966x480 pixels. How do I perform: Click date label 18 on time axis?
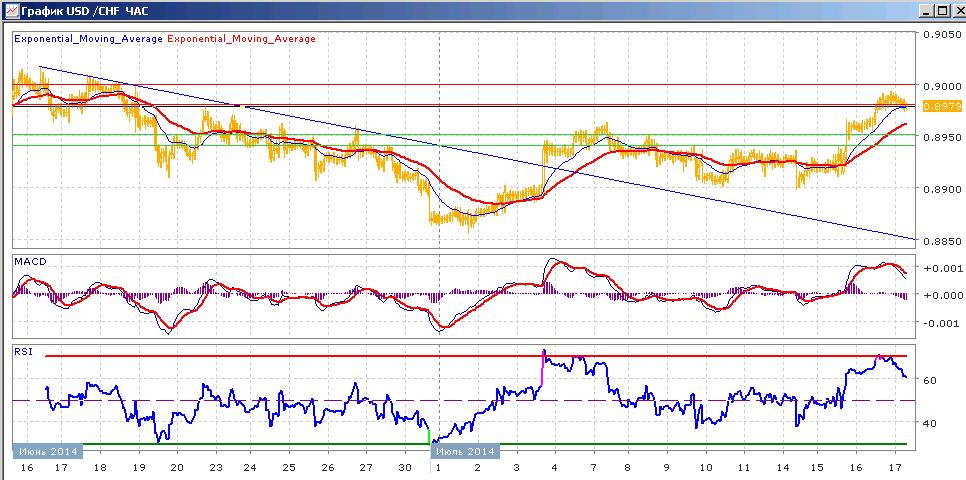(x=100, y=467)
